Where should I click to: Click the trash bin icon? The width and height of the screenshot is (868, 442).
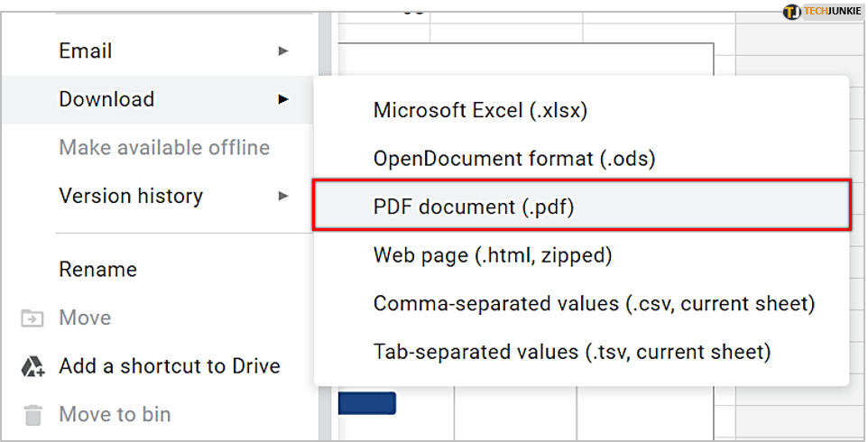tap(32, 415)
